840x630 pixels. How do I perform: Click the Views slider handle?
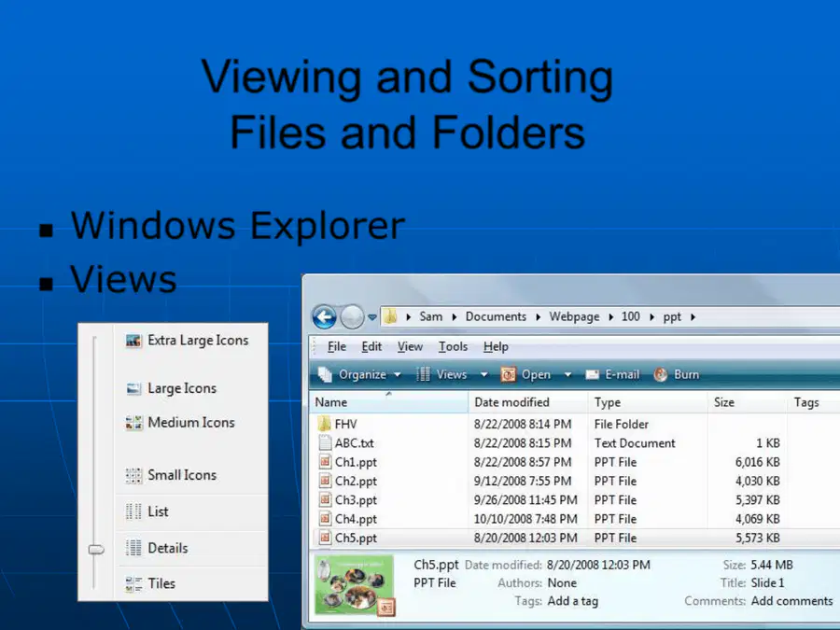(x=96, y=549)
